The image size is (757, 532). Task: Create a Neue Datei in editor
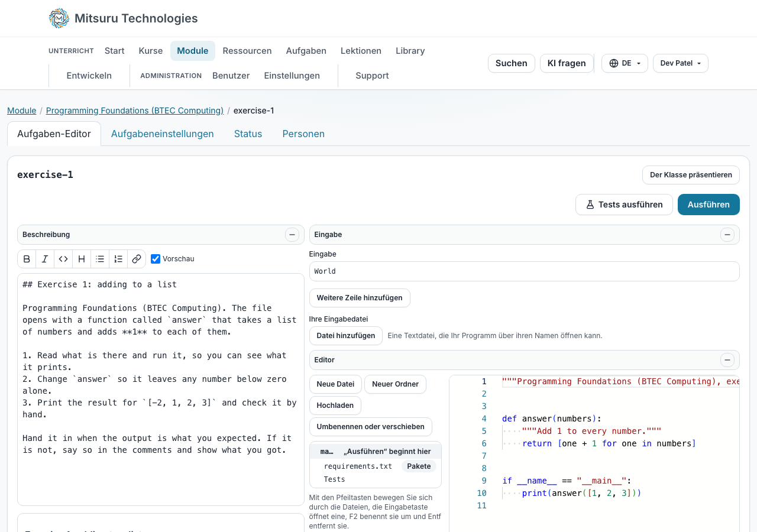coord(335,384)
